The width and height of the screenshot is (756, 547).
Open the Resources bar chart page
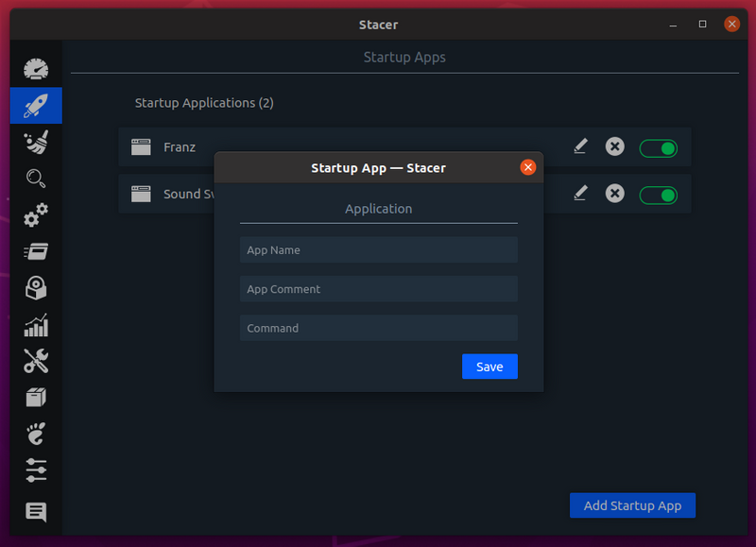click(x=36, y=325)
